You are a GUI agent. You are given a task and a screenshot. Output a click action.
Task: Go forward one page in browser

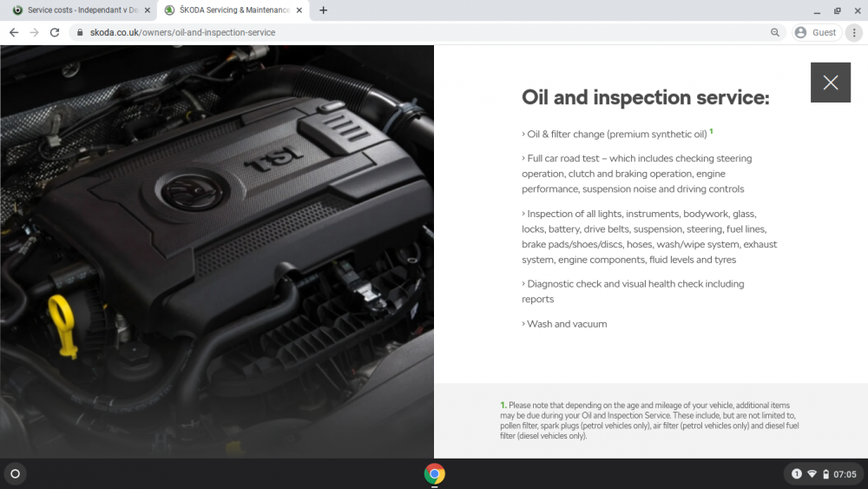(x=35, y=33)
